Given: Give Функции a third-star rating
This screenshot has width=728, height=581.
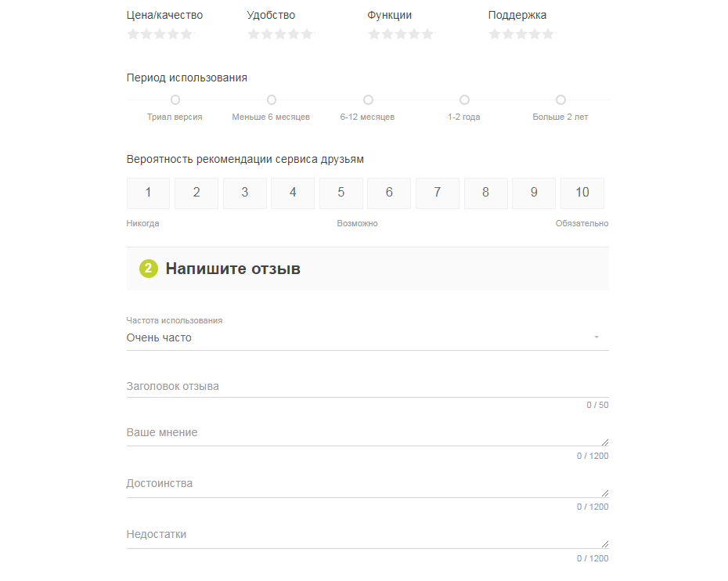Looking at the screenshot, I should click(x=401, y=34).
